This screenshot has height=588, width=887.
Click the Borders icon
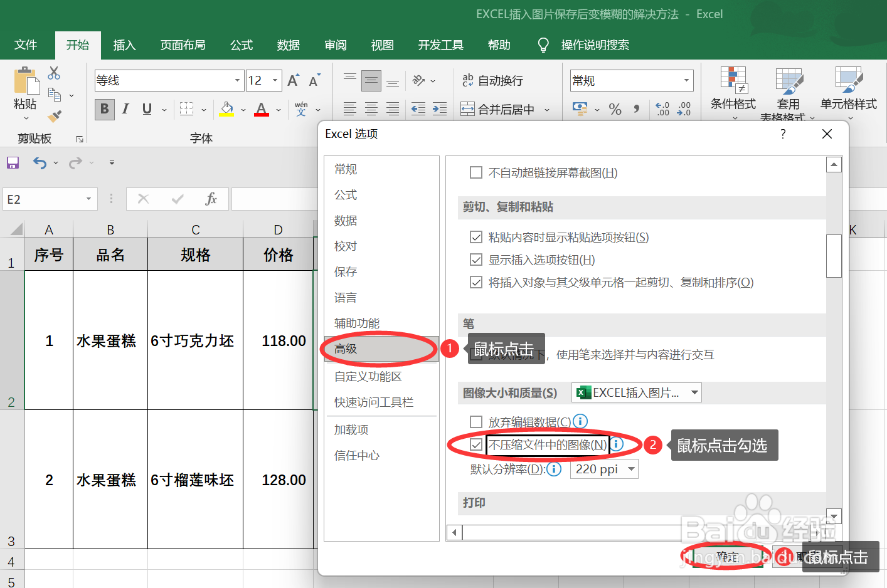click(186, 109)
